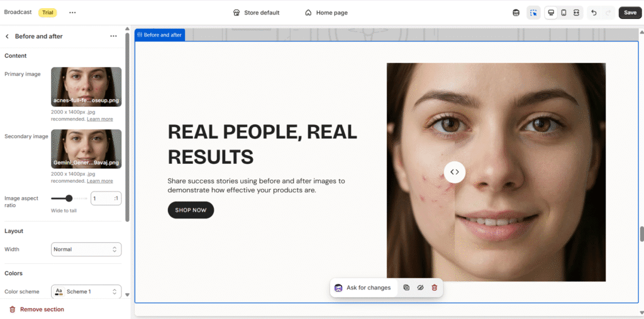Click the Broadcast theme name

[x=18, y=13]
